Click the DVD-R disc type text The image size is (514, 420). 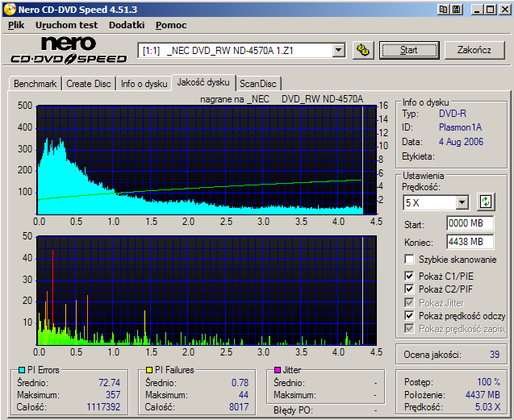pyautogui.click(x=453, y=114)
